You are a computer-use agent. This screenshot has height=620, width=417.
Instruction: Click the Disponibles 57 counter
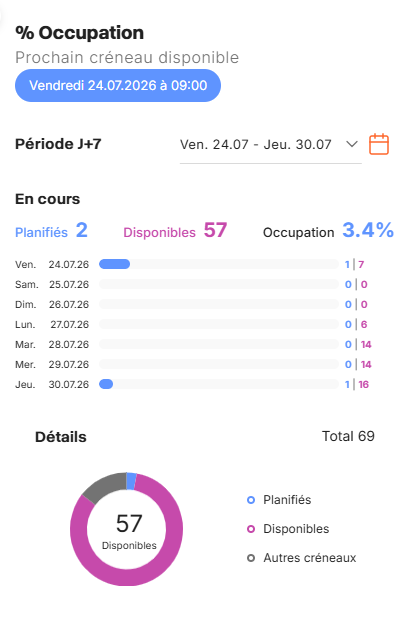[x=175, y=231]
